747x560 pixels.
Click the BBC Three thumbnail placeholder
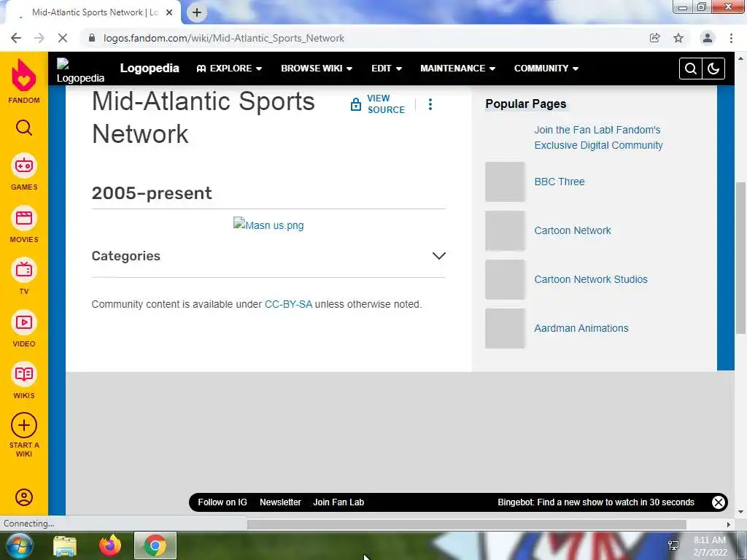click(x=505, y=182)
